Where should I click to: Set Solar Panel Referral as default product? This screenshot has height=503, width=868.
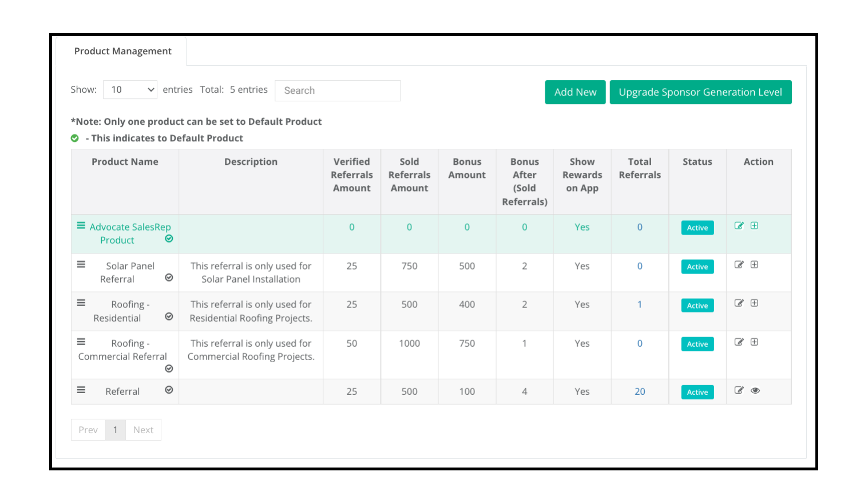(169, 278)
